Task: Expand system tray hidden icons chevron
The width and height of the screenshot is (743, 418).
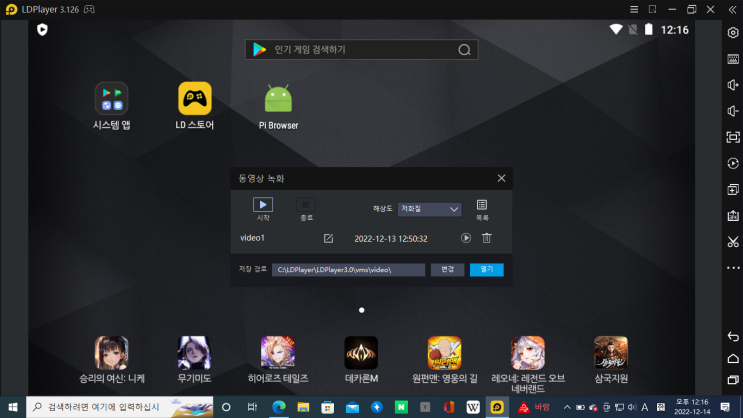Action: click(x=567, y=407)
